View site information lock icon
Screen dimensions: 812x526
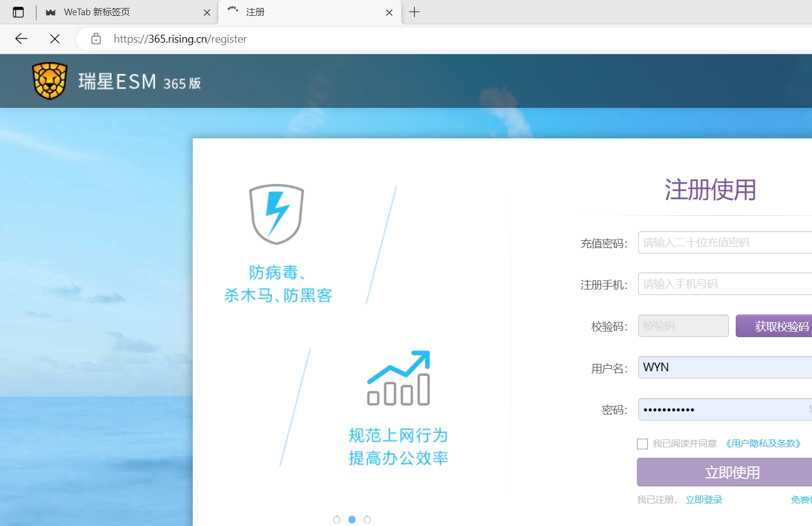pyautogui.click(x=96, y=39)
